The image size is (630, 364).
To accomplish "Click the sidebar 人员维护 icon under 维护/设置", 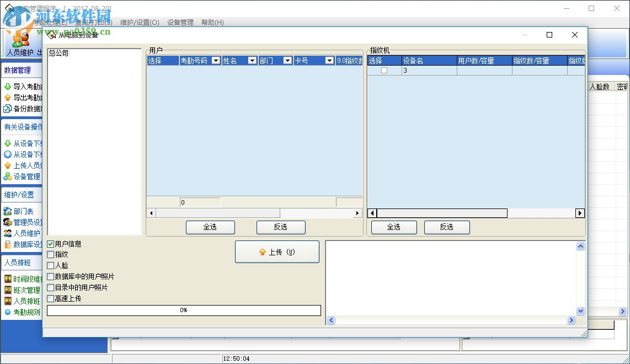I will [x=8, y=233].
